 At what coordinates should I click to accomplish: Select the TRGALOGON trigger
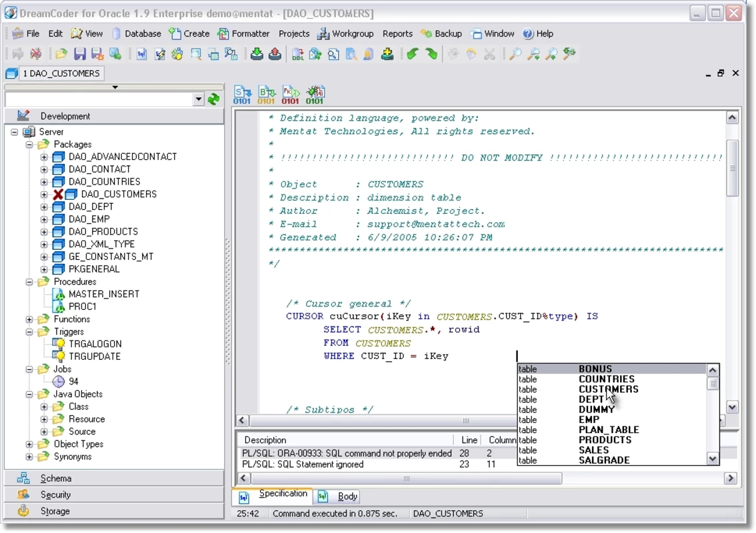pos(95,344)
